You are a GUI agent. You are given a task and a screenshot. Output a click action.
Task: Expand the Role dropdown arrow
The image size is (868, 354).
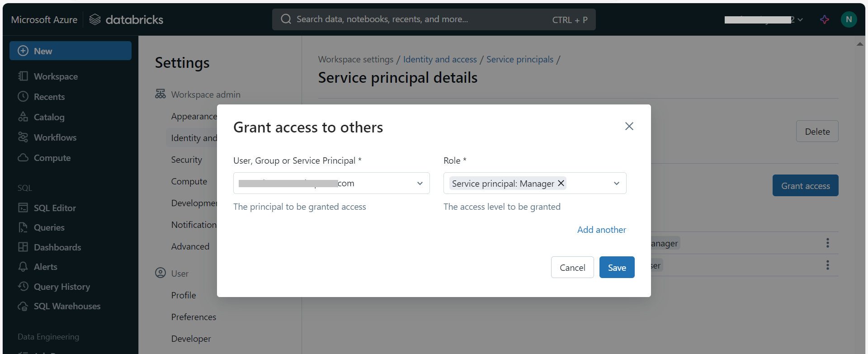point(616,183)
